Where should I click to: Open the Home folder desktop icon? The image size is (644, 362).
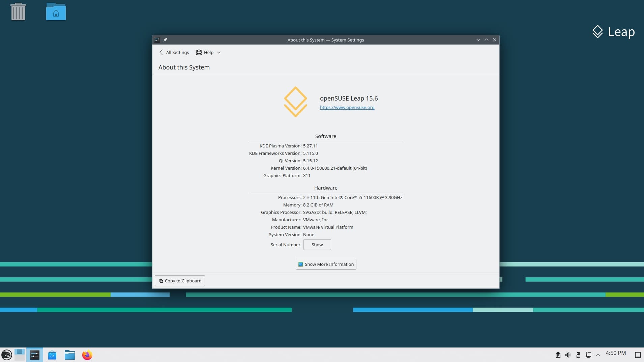tap(56, 11)
